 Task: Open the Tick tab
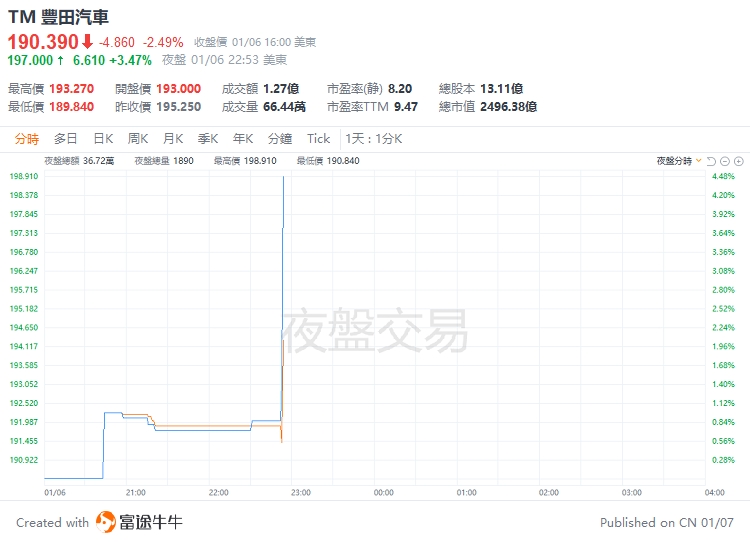318,139
